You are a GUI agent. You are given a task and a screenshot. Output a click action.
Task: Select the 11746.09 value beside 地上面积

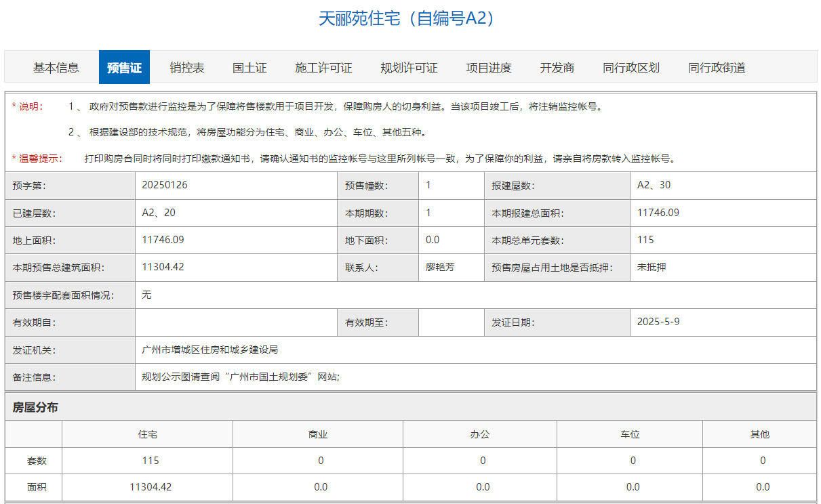tap(163, 239)
